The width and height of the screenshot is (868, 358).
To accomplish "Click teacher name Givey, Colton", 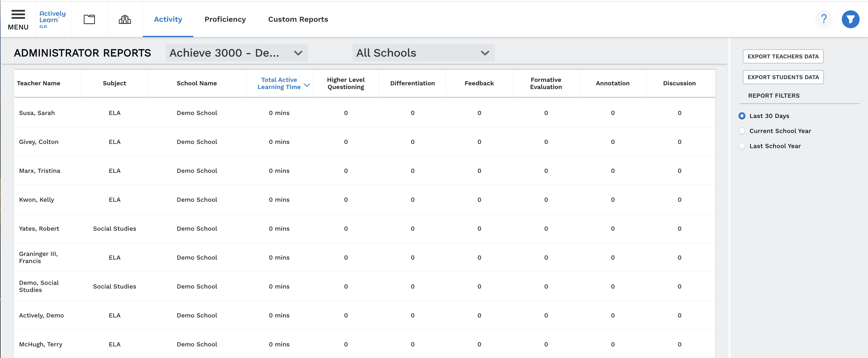I will click(x=39, y=142).
